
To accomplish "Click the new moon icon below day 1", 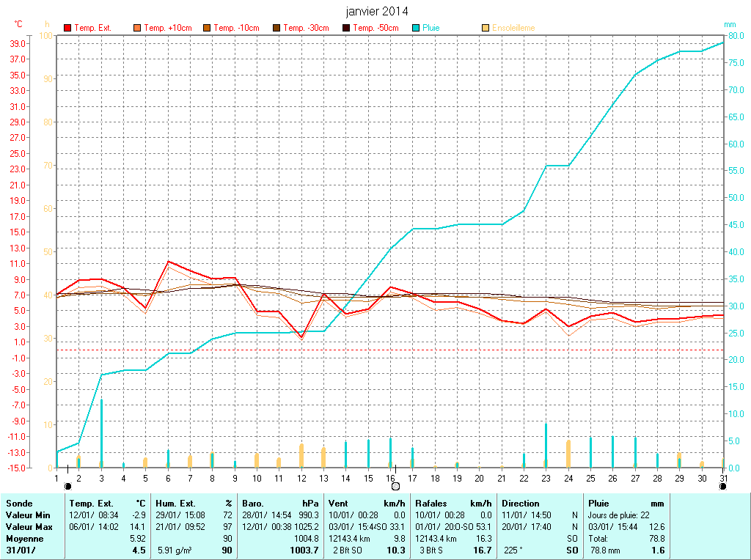I will (x=68, y=486).
